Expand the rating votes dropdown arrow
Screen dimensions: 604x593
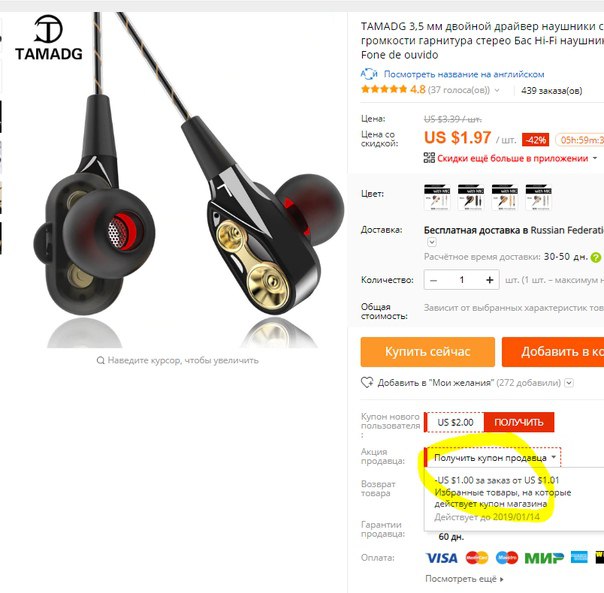[x=497, y=90]
